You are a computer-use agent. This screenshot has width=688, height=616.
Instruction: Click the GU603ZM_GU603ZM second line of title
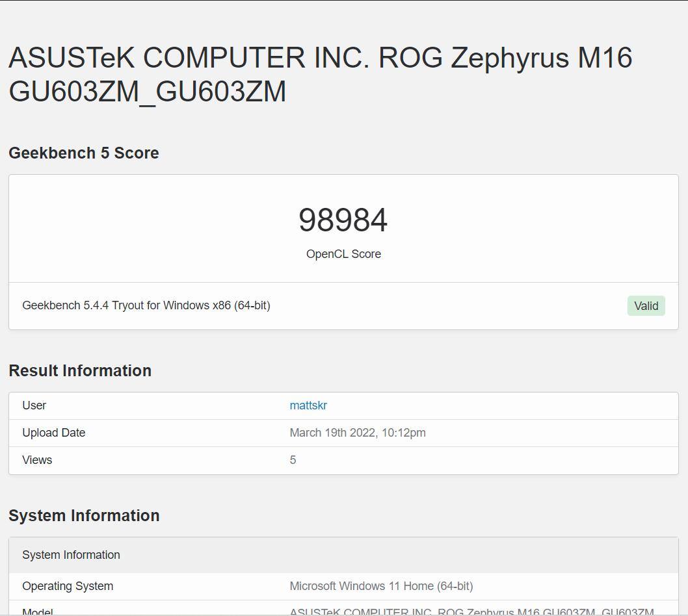point(148,92)
